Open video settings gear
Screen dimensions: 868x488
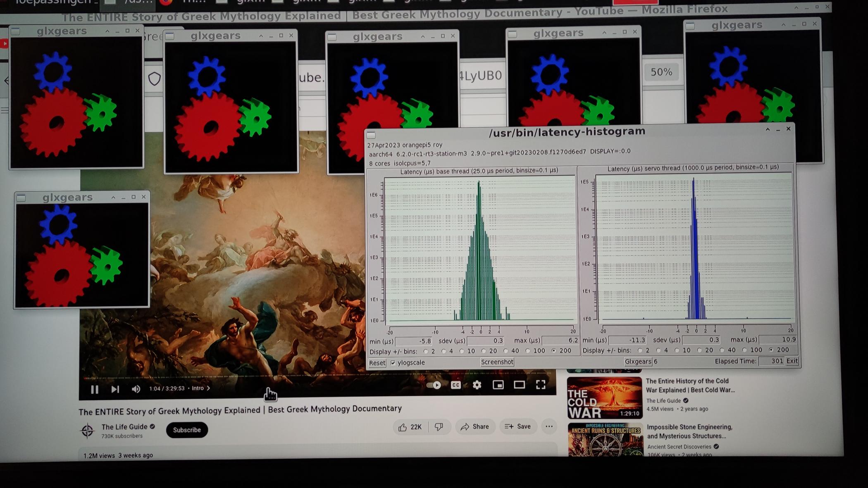coord(477,385)
